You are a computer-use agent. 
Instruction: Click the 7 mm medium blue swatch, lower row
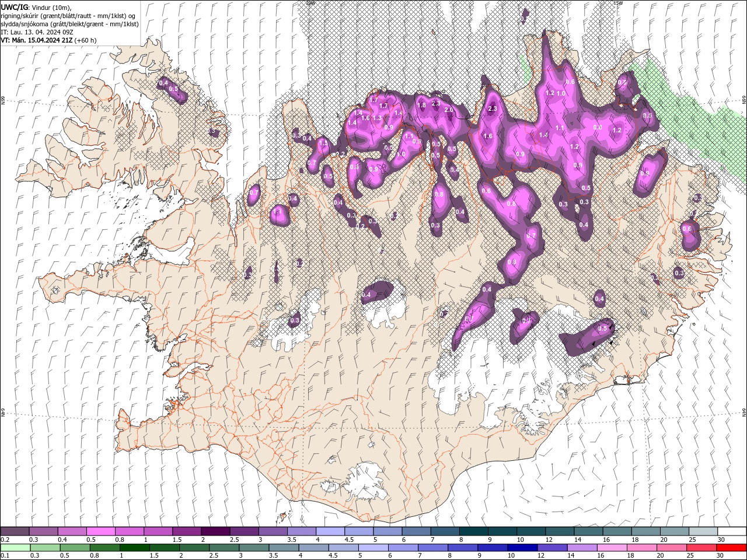click(433, 548)
